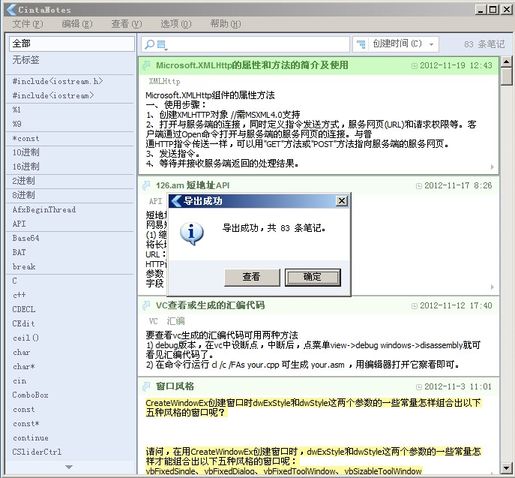This screenshot has height=478, width=515.
Task: Click the note icon of 126.am 短地址API
Action: (146, 185)
